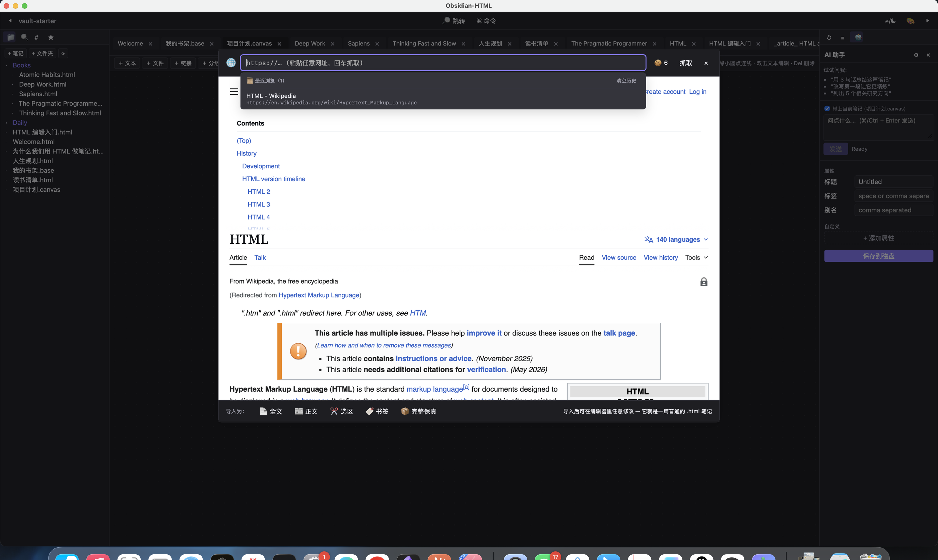The height and width of the screenshot is (560, 938).
Task: Close the AI 助手 panel
Action: [x=928, y=55]
